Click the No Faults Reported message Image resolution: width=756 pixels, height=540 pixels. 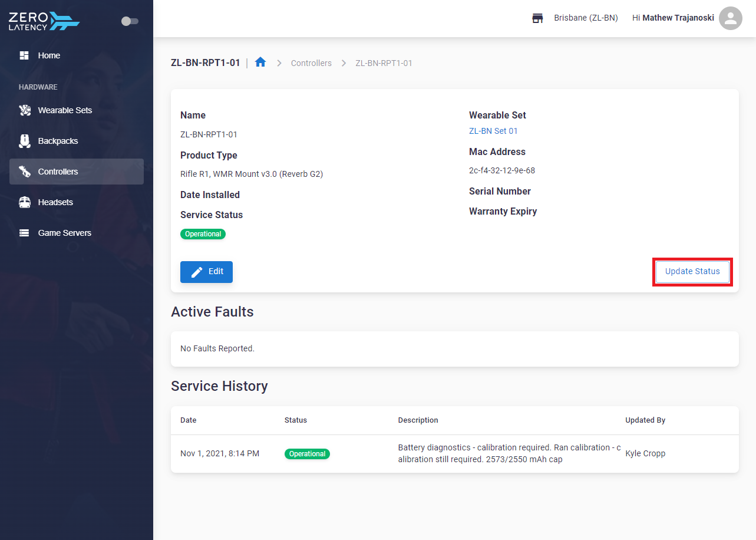tap(217, 348)
